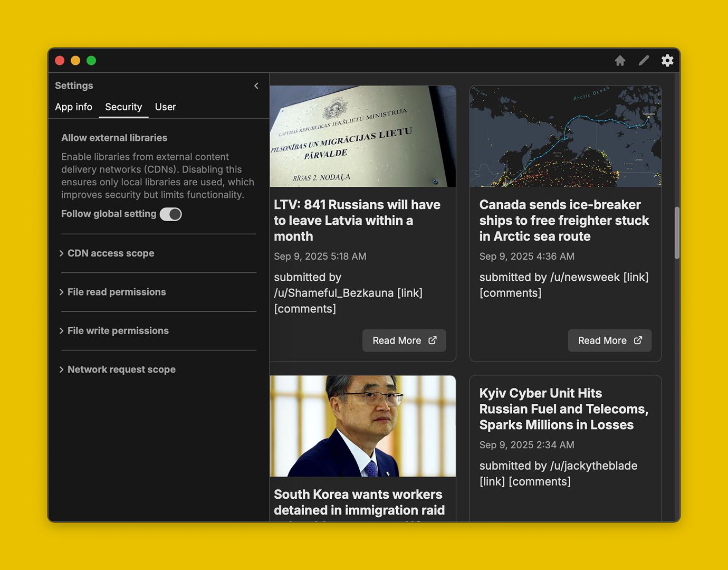This screenshot has width=728, height=570.
Task: Open the pencil edit icon
Action: click(644, 61)
